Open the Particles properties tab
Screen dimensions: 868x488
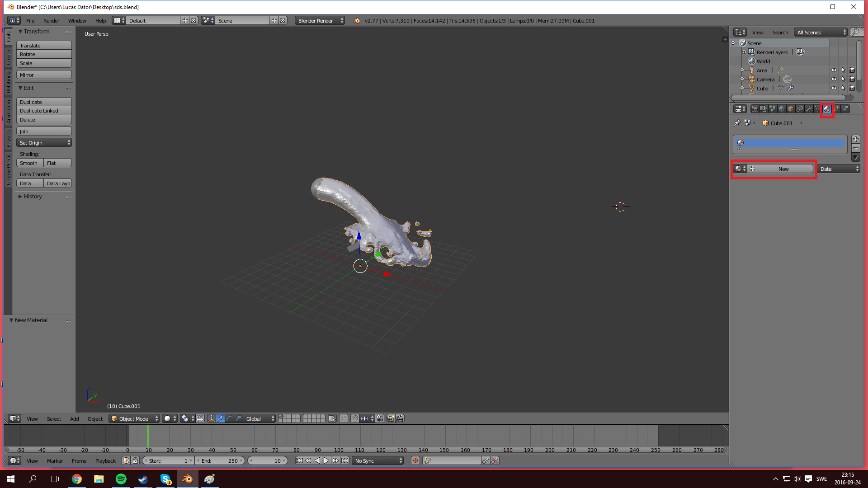pos(837,109)
